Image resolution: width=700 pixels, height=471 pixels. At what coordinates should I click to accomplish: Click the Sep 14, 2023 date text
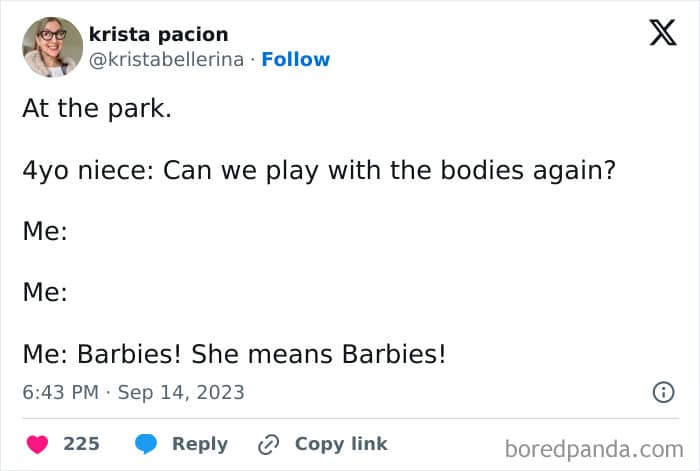click(x=181, y=392)
